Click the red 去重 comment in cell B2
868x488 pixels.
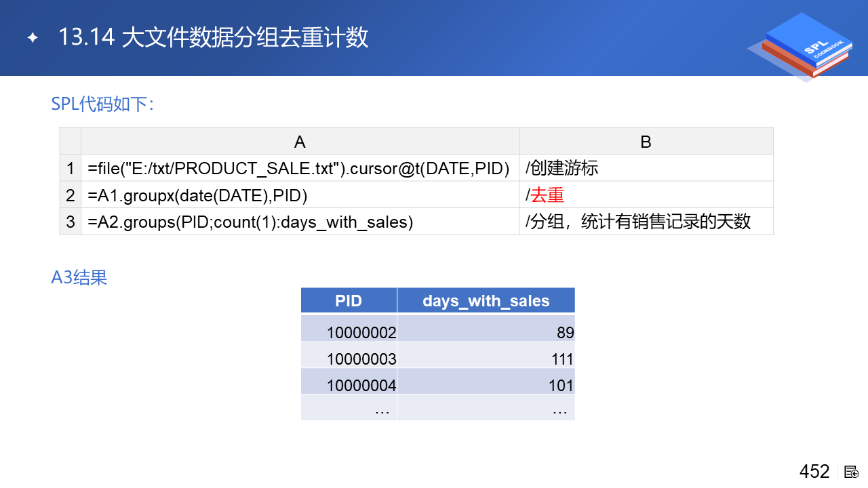pos(547,195)
